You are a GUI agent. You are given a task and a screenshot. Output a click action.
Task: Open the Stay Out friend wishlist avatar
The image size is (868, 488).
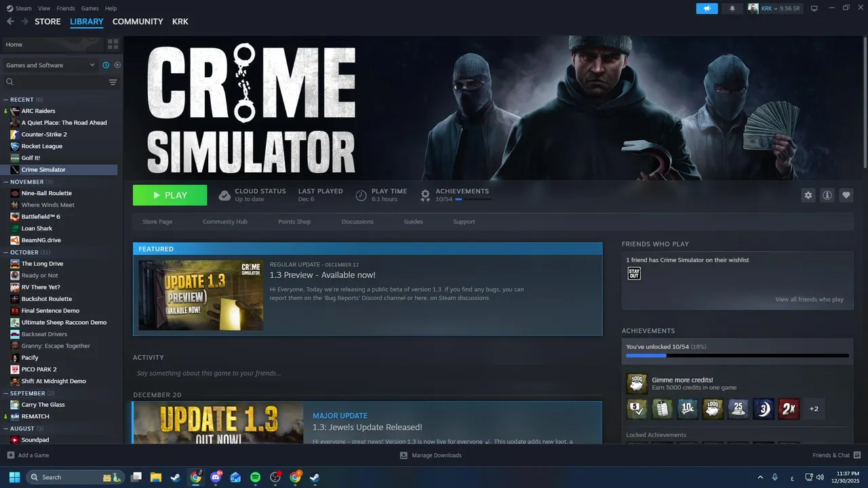coord(634,273)
